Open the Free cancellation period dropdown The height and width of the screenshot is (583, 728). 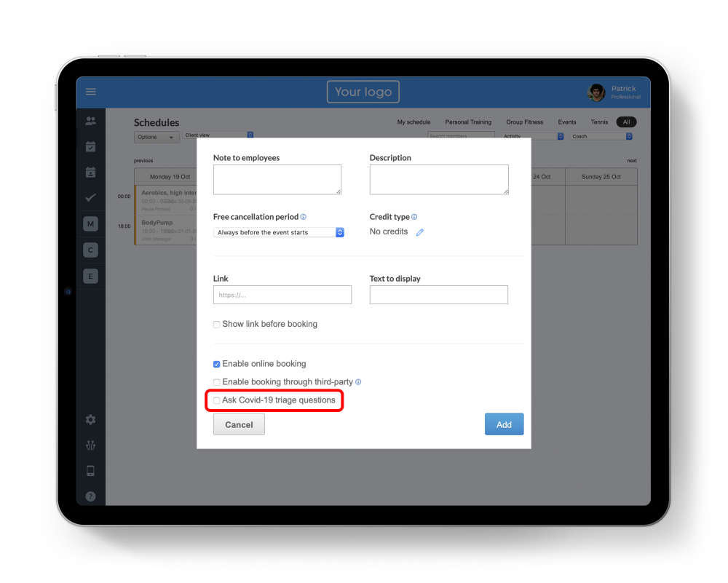[279, 232]
